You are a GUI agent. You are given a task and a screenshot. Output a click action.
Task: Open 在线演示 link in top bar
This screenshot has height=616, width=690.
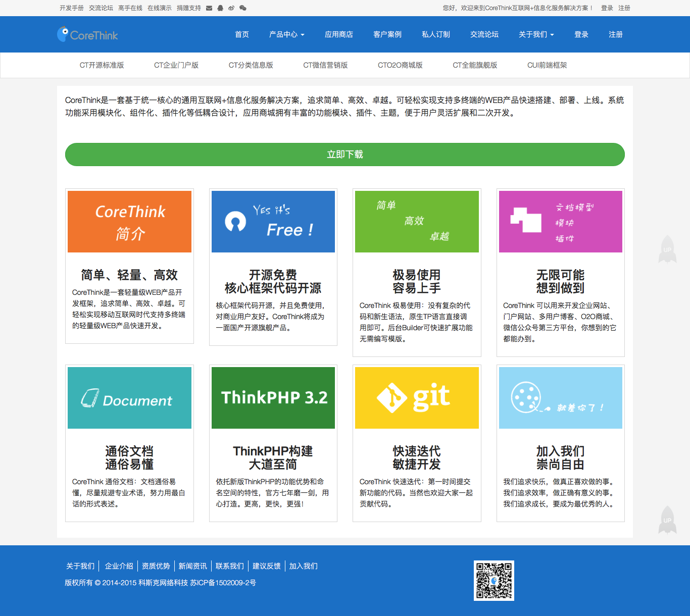160,8
